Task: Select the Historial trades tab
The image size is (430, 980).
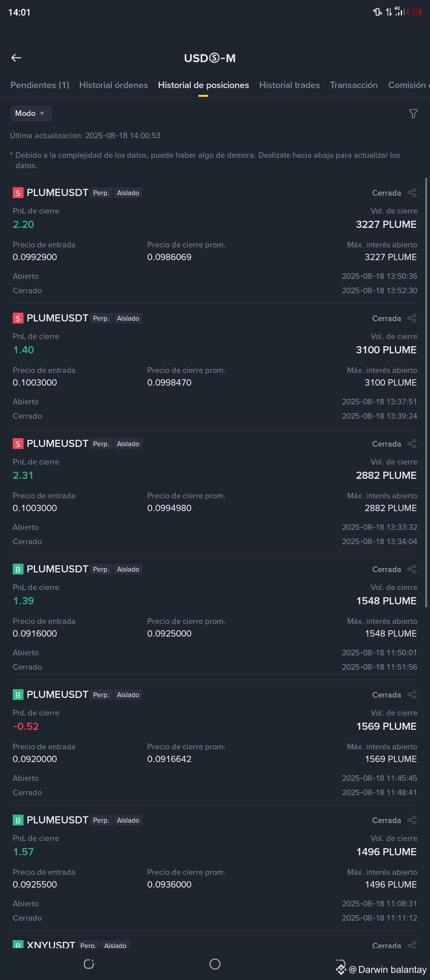Action: (x=289, y=85)
